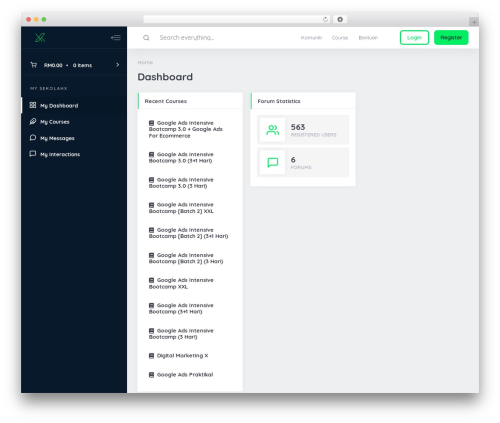This screenshot has height=423, width=500.
Task: Click the registered users people icon
Action: pyautogui.click(x=273, y=130)
